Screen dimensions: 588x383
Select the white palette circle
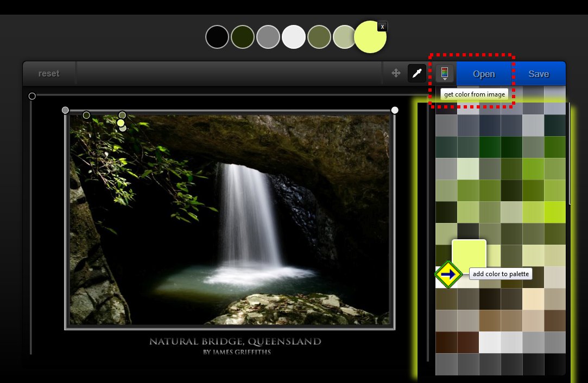click(x=294, y=37)
